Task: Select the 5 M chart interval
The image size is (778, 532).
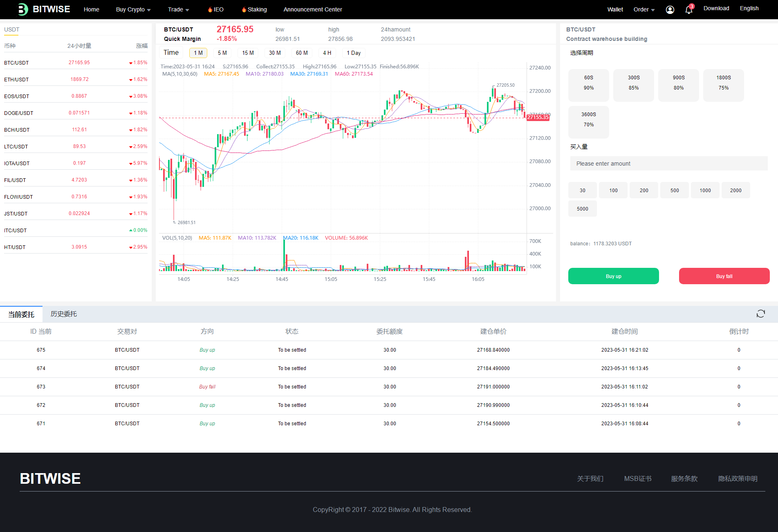Action: 222,53
